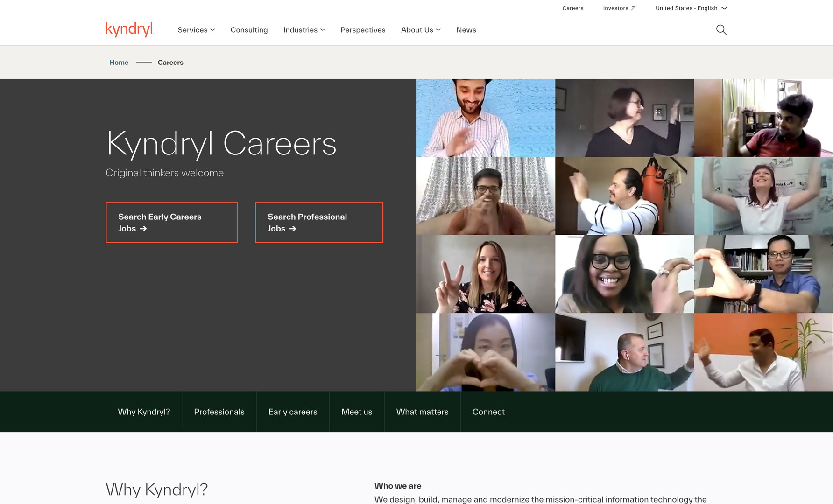Click the Careers breadcrumb text

(170, 63)
